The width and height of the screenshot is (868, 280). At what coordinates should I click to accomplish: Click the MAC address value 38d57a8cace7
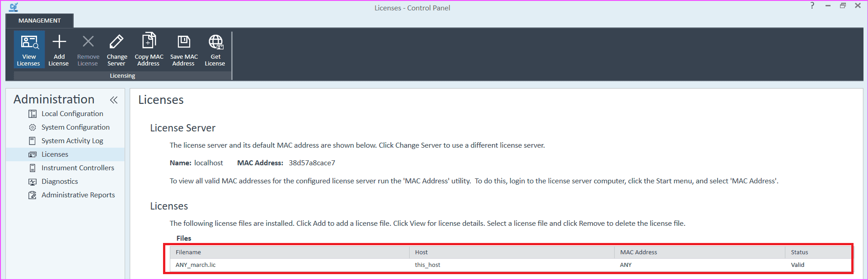(x=312, y=163)
